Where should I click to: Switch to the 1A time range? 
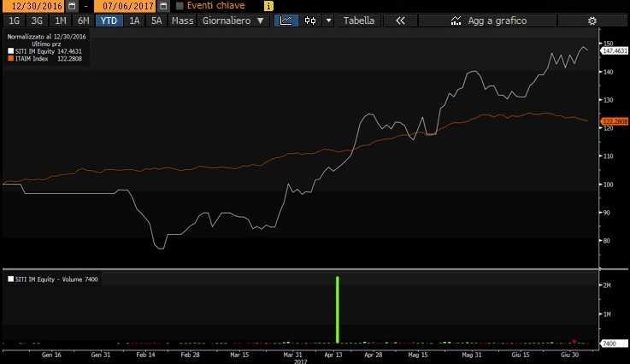[134, 21]
